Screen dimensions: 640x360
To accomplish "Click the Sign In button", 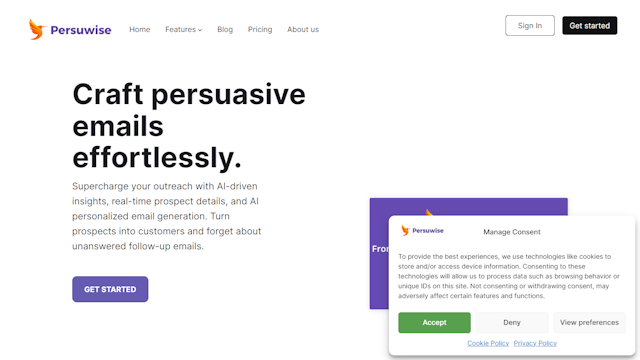I will point(530,25).
